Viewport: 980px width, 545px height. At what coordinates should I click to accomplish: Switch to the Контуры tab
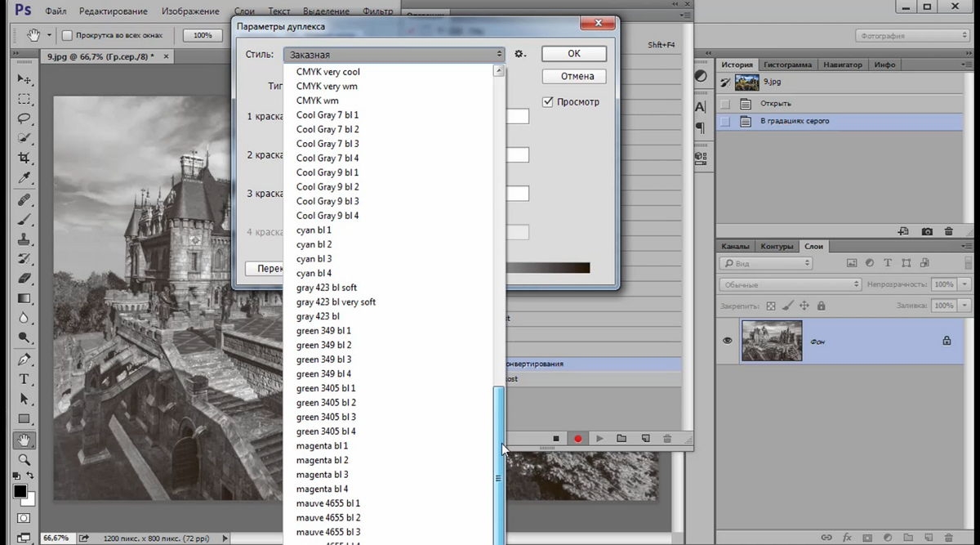(777, 246)
